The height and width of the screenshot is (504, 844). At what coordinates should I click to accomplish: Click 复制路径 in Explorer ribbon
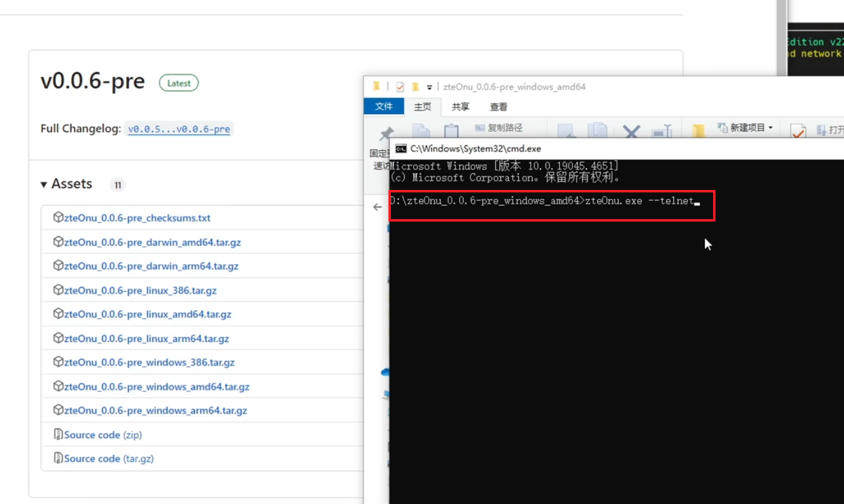(x=499, y=128)
